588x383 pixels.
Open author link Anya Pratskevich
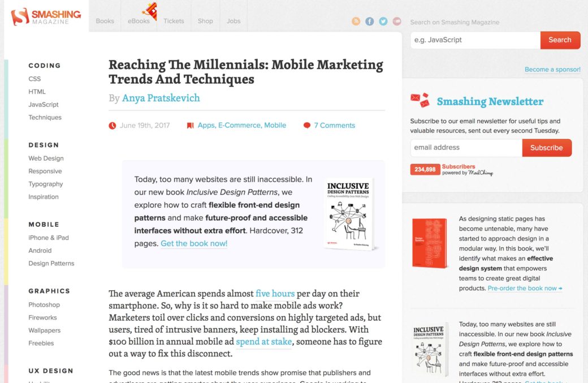(161, 98)
